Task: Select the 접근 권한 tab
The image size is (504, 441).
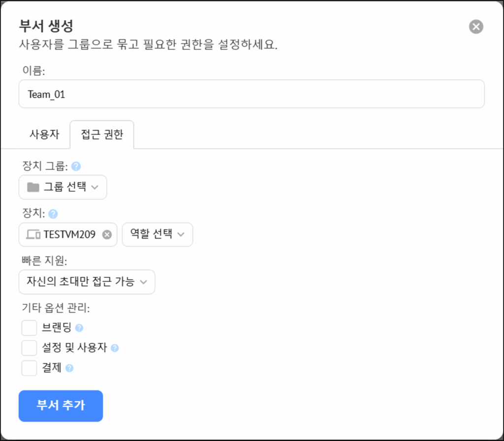Action: click(102, 135)
